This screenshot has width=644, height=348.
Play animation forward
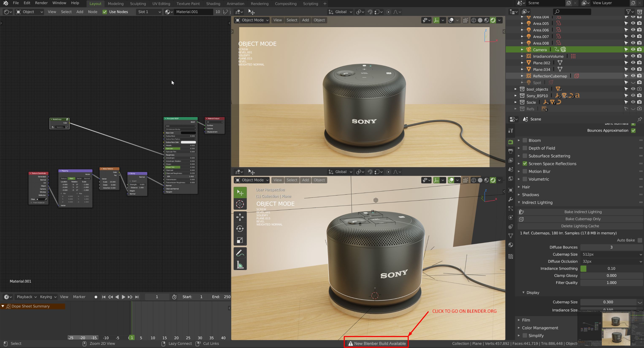point(123,297)
